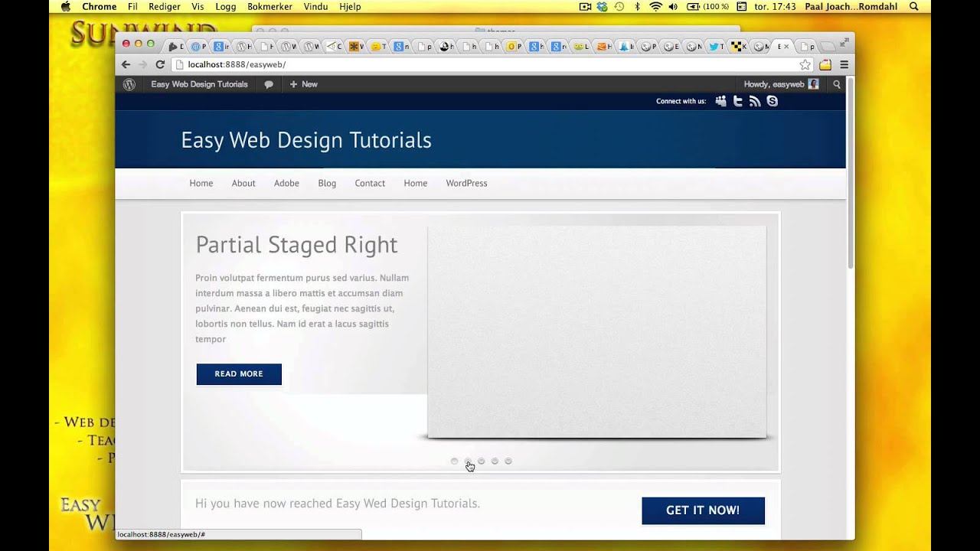Open the Rediger menu
Viewport: 980px width, 551px height.
tap(165, 6)
